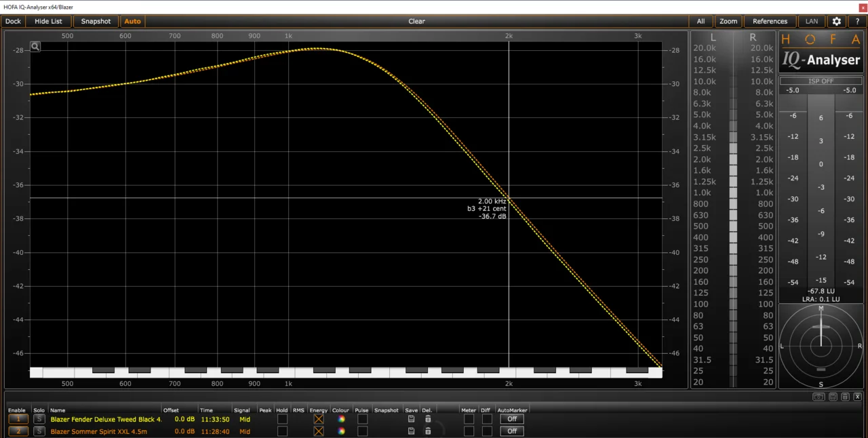The height and width of the screenshot is (438, 868).
Task: Click the Snapshot button in top toolbar
Action: [x=96, y=22]
